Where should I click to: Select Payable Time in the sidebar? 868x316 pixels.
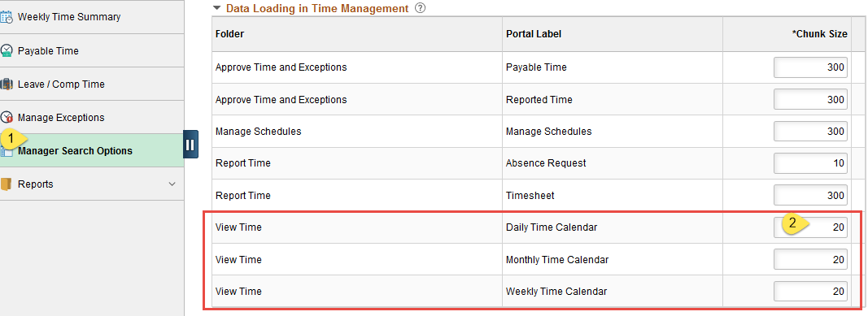(48, 51)
